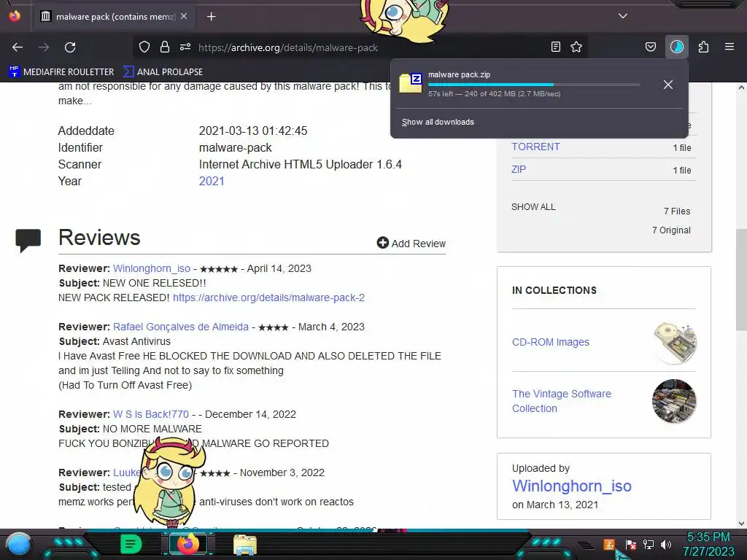Close the malware pack tab
747x560 pixels.
[x=184, y=16]
